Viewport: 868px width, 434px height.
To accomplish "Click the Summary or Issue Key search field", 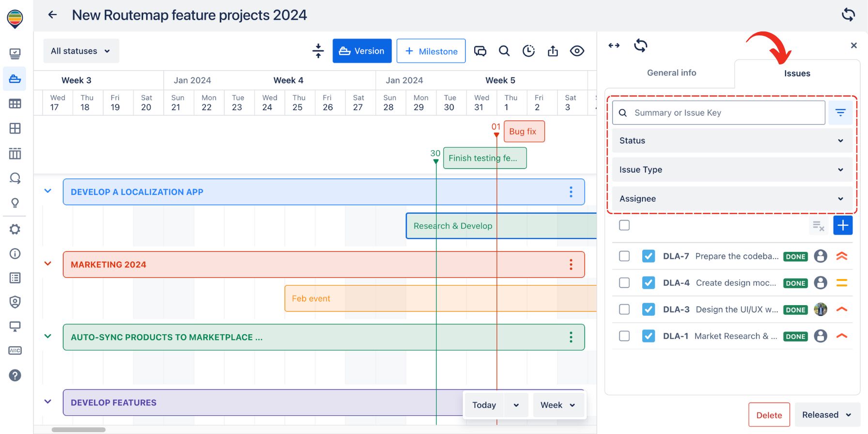I will coord(719,113).
